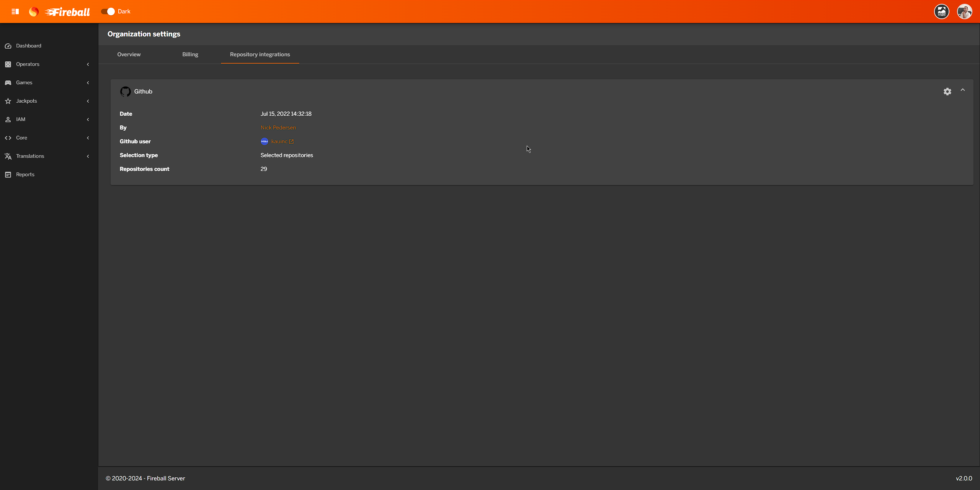Click the Games gamepad icon in sidebar

point(8,82)
